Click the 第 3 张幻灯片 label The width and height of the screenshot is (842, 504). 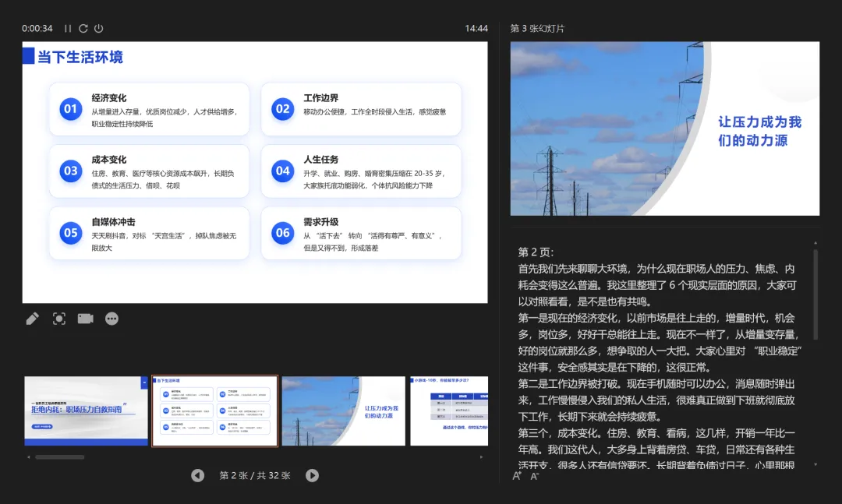(537, 29)
